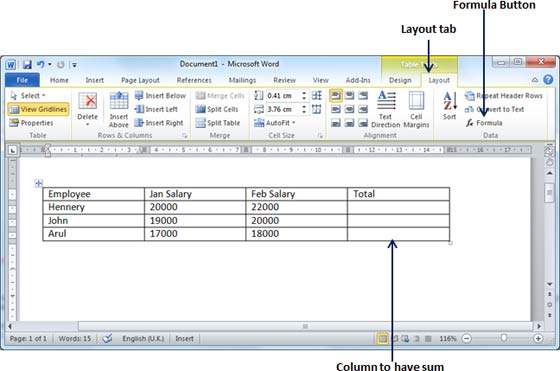Select Align Center Left icon
The width and height of the screenshot is (560, 371).
point(336,109)
